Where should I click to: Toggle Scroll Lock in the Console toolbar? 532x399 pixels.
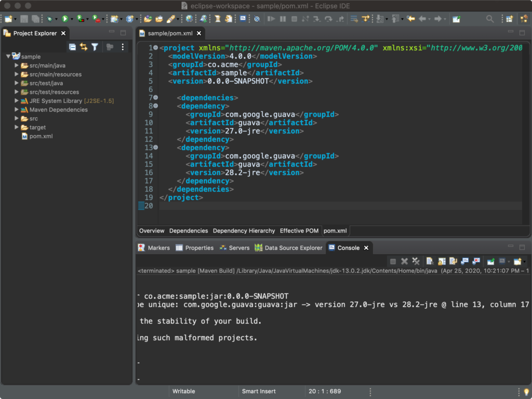point(441,261)
